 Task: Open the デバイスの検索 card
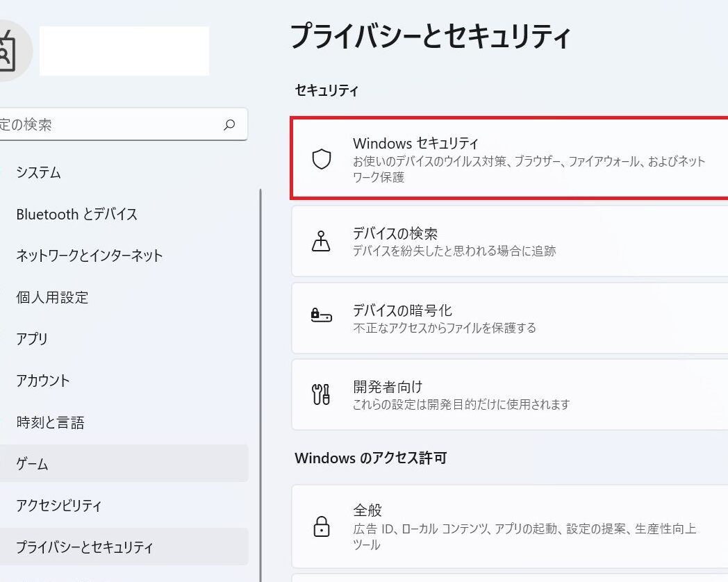509,241
